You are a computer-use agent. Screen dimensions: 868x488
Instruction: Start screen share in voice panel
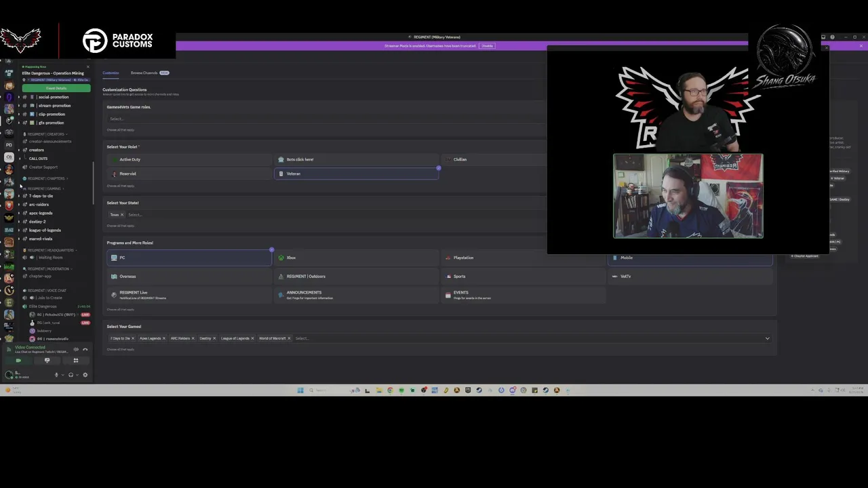[x=47, y=361]
